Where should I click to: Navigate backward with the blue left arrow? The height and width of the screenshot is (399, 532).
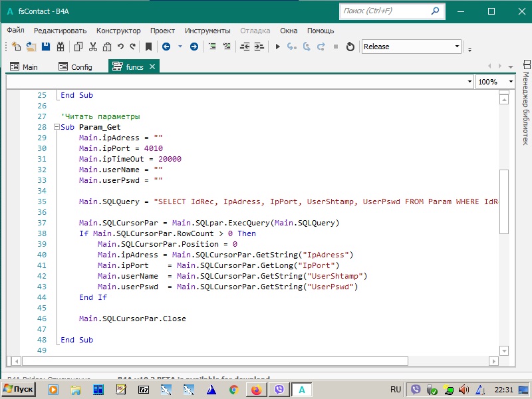pyautogui.click(x=166, y=47)
